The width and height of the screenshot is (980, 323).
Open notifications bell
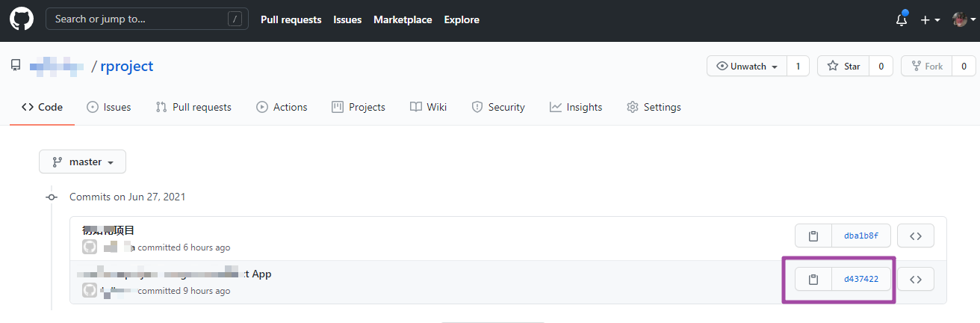[902, 20]
